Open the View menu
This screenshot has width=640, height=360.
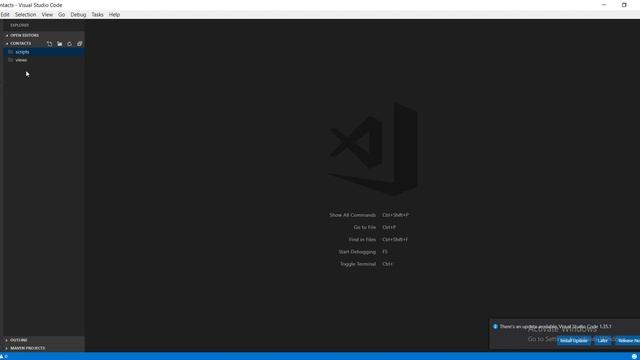47,15
